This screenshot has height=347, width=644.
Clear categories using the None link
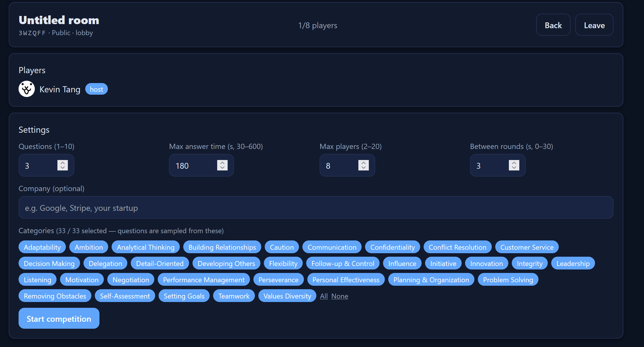340,296
